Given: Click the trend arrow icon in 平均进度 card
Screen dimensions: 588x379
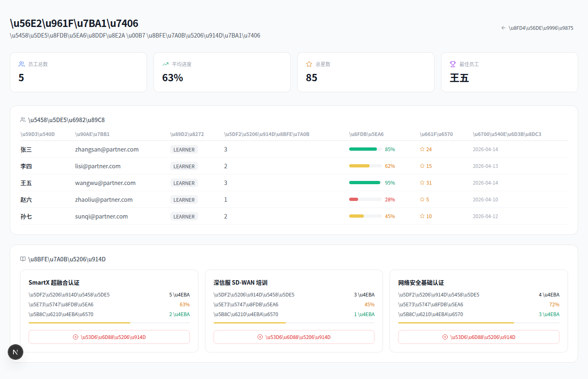Looking at the screenshot, I should (165, 64).
